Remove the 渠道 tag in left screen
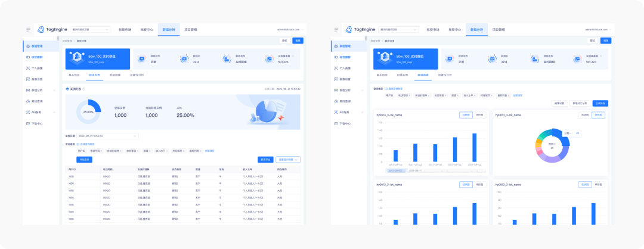This screenshot has height=249, width=644. pos(150,151)
